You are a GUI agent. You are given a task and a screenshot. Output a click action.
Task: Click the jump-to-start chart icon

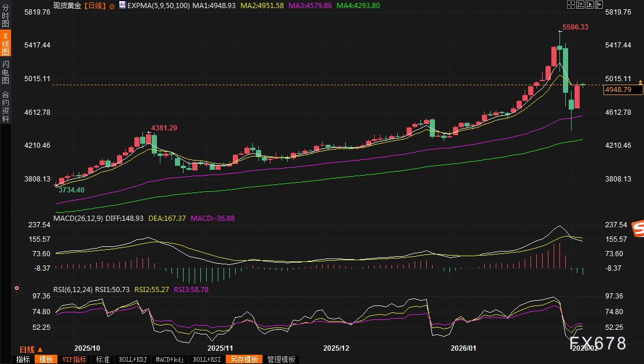pos(581,5)
